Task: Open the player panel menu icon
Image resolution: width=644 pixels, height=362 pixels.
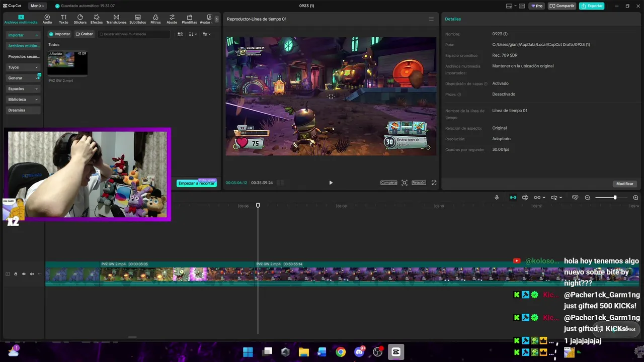Action: click(x=431, y=19)
